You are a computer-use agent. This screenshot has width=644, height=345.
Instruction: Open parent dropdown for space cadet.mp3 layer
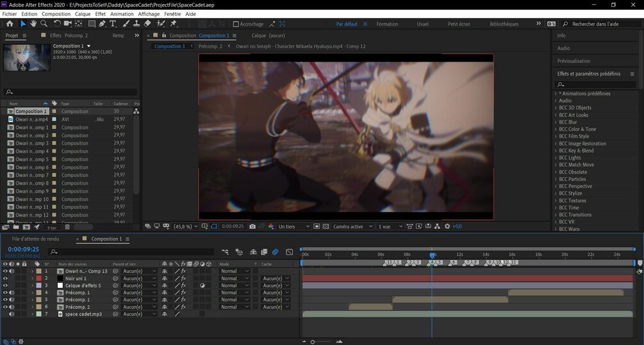point(139,314)
